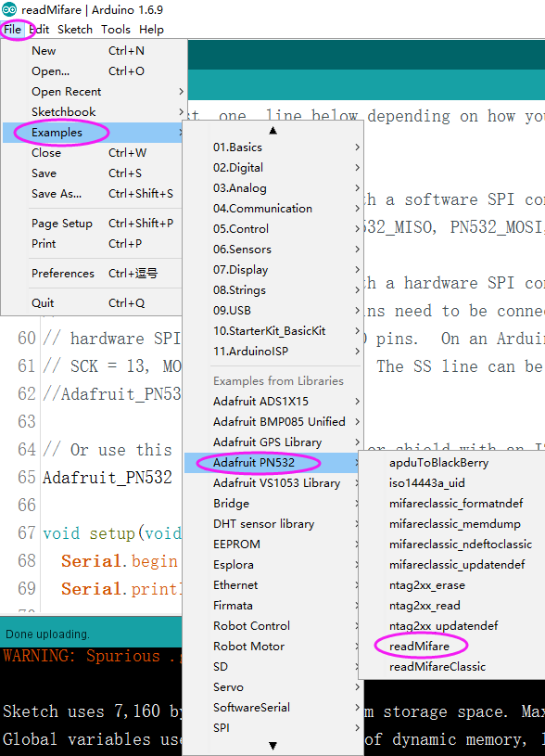Expand EEPROM library examples
545x756 pixels.
pos(272,544)
